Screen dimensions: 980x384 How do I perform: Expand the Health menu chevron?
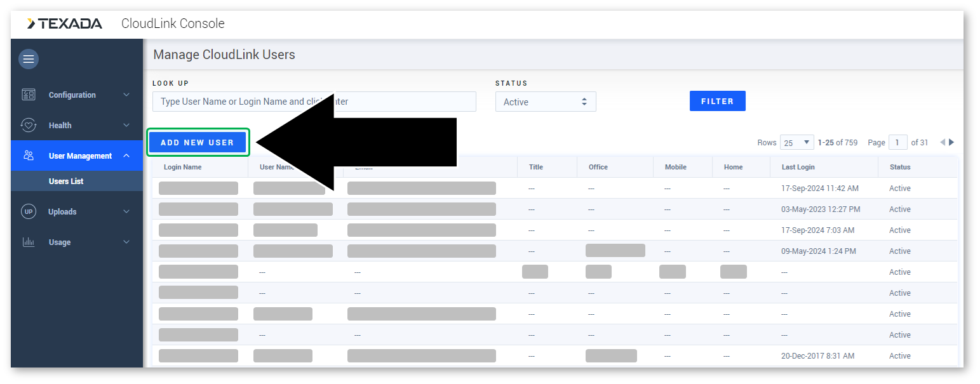click(x=126, y=125)
